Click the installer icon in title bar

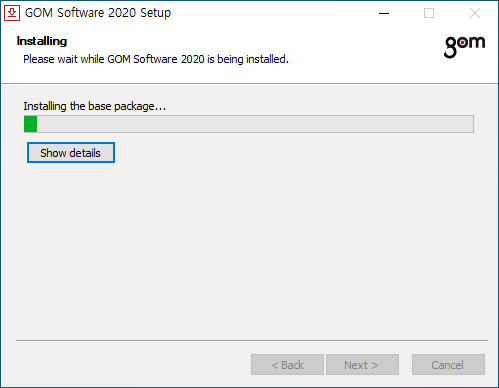12,13
